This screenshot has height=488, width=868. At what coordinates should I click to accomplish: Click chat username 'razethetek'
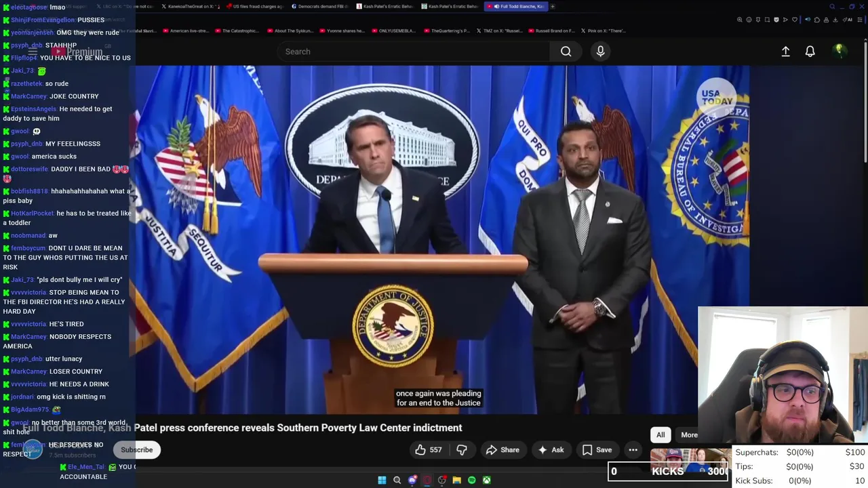(26, 83)
